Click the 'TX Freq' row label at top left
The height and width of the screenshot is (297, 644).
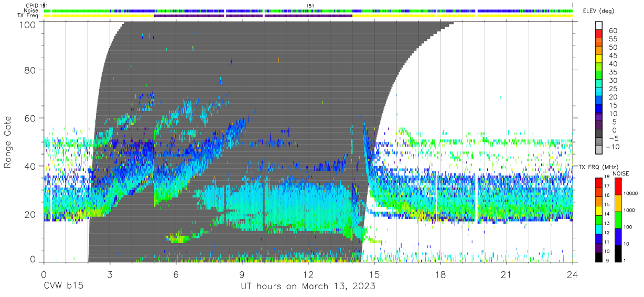(x=29, y=16)
